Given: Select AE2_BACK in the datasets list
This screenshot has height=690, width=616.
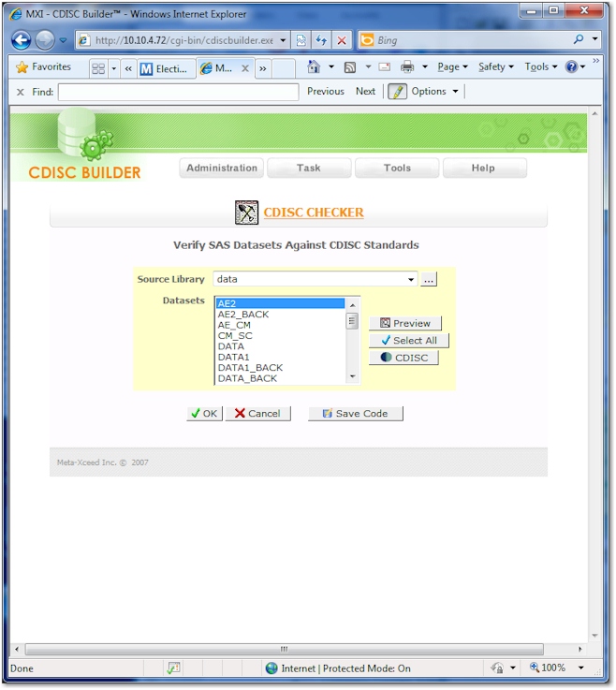Looking at the screenshot, I should 280,315.
